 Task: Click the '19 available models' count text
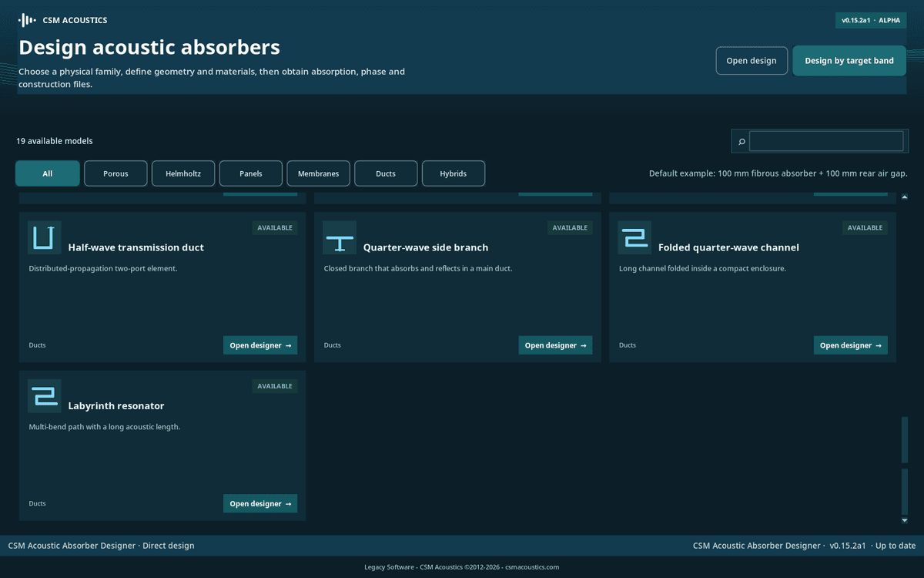coord(55,141)
